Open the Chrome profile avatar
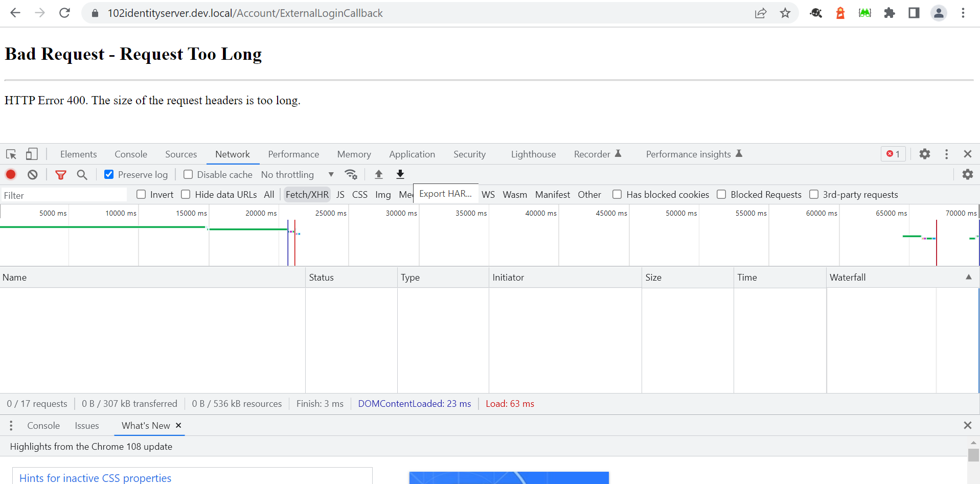Image resolution: width=980 pixels, height=484 pixels. click(939, 13)
